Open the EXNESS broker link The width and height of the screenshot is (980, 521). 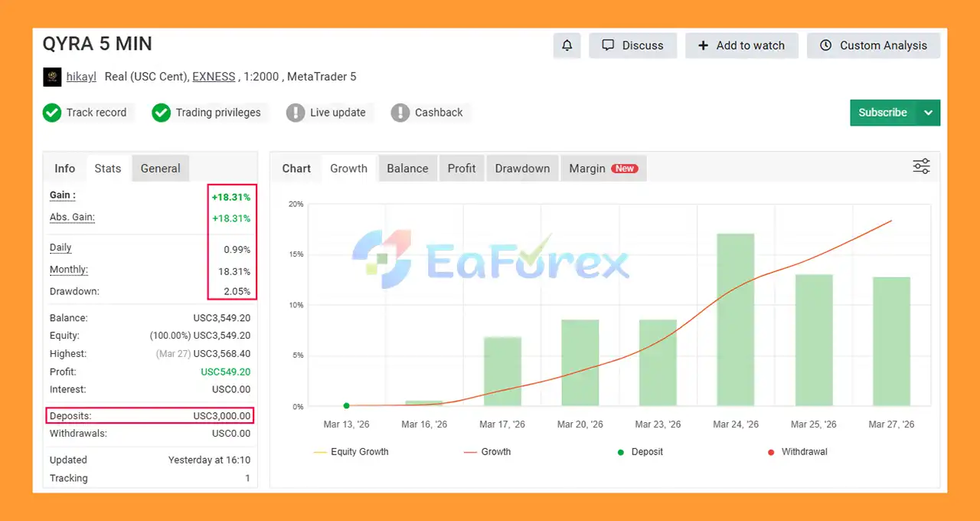pos(214,77)
